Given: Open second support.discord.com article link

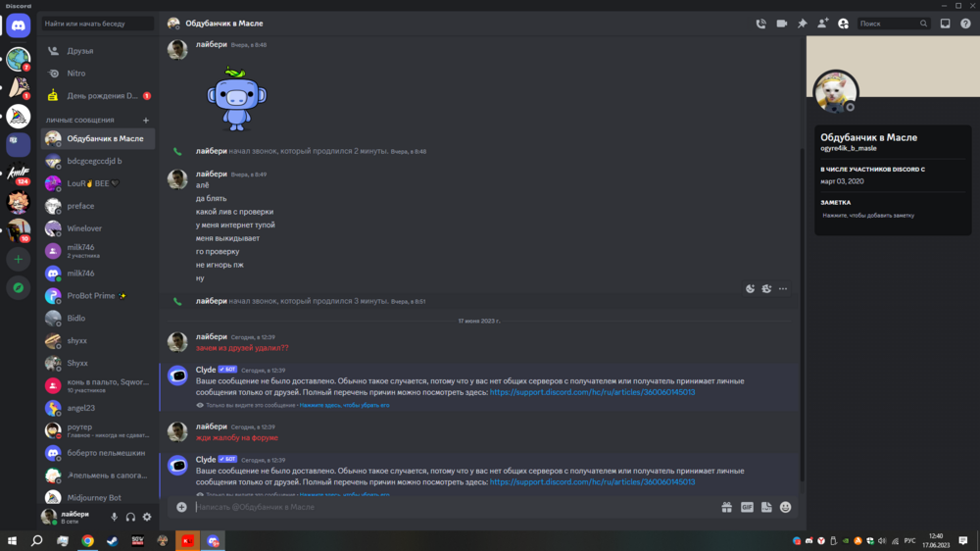Looking at the screenshot, I should [592, 482].
